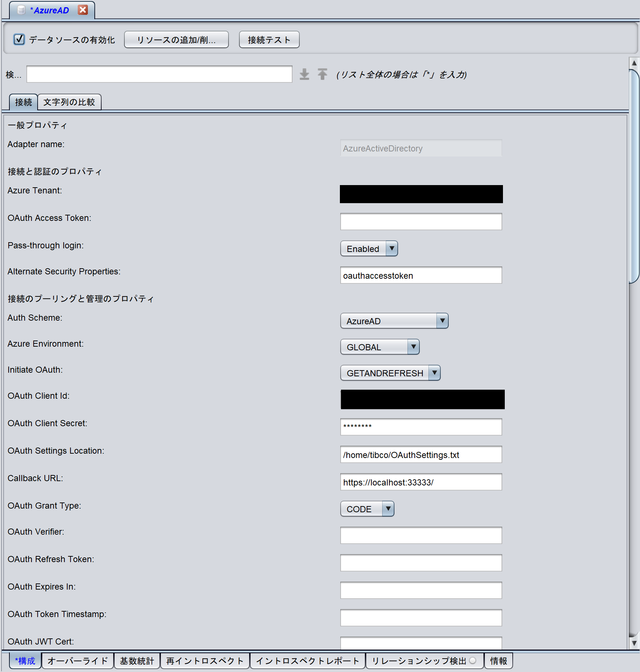Click the 一般プロパティ section heading

(38, 125)
